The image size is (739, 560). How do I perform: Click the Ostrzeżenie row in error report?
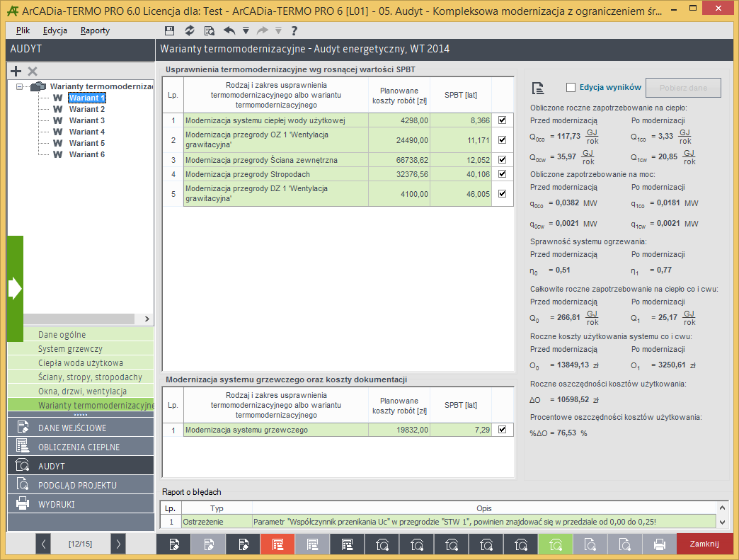[438, 522]
